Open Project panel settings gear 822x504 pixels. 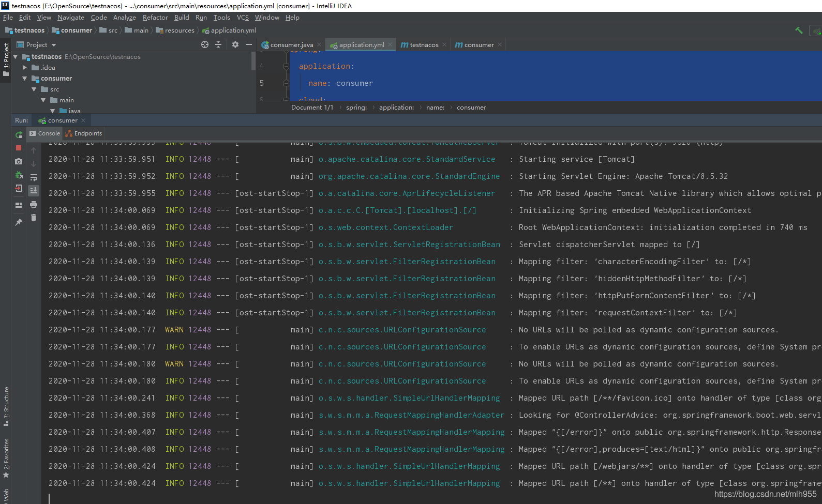tap(235, 44)
